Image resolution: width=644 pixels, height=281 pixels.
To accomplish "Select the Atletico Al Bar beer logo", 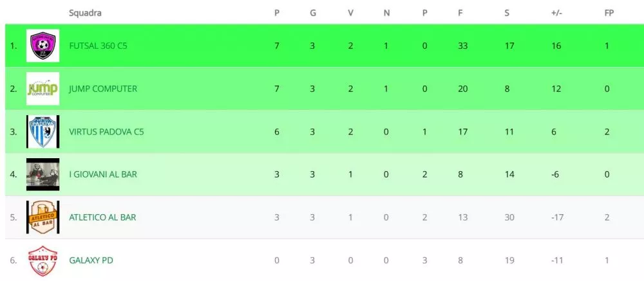I will click(43, 217).
